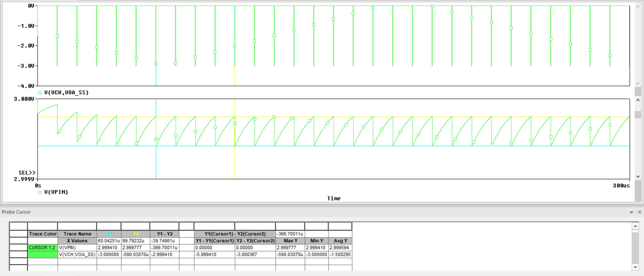Click the 2.999V y-axis label
The image size is (644, 276).
(24, 179)
